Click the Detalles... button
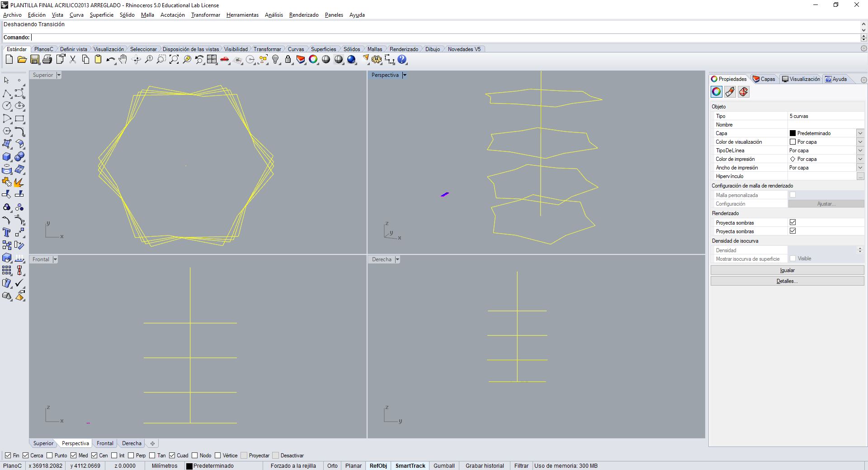This screenshot has height=470, width=868. point(787,281)
